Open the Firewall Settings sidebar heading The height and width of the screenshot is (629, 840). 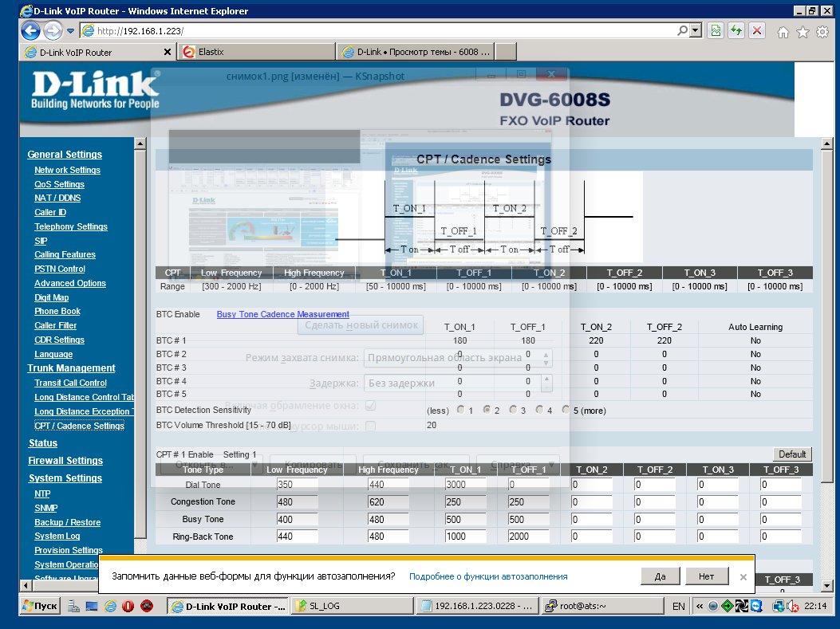pos(65,460)
